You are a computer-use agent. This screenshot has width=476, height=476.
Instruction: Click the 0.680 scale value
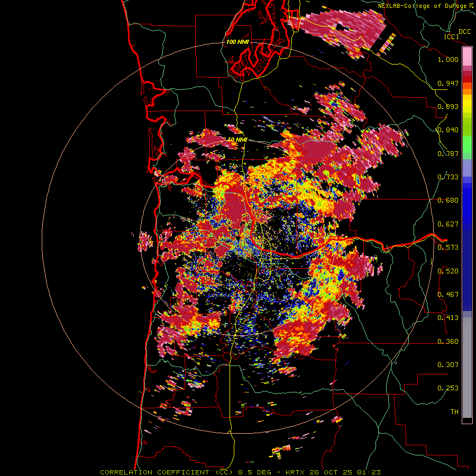tap(448, 200)
